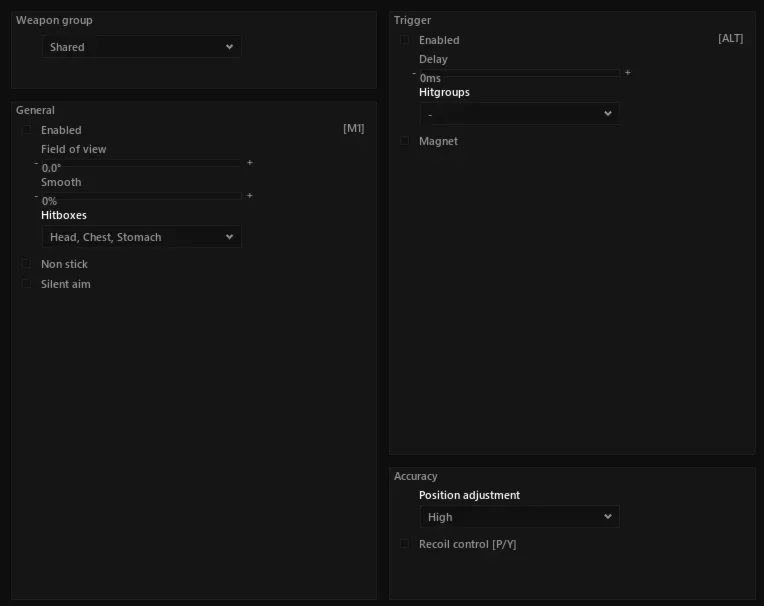The height and width of the screenshot is (606, 764).
Task: Decrease Smooth with its minus icon
Action: 36,196
